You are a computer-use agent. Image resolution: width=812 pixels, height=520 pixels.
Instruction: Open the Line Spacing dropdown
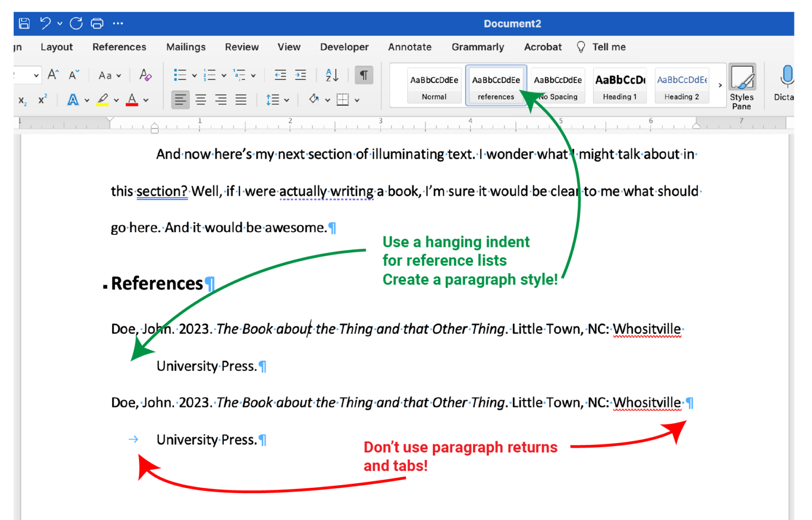click(277, 99)
